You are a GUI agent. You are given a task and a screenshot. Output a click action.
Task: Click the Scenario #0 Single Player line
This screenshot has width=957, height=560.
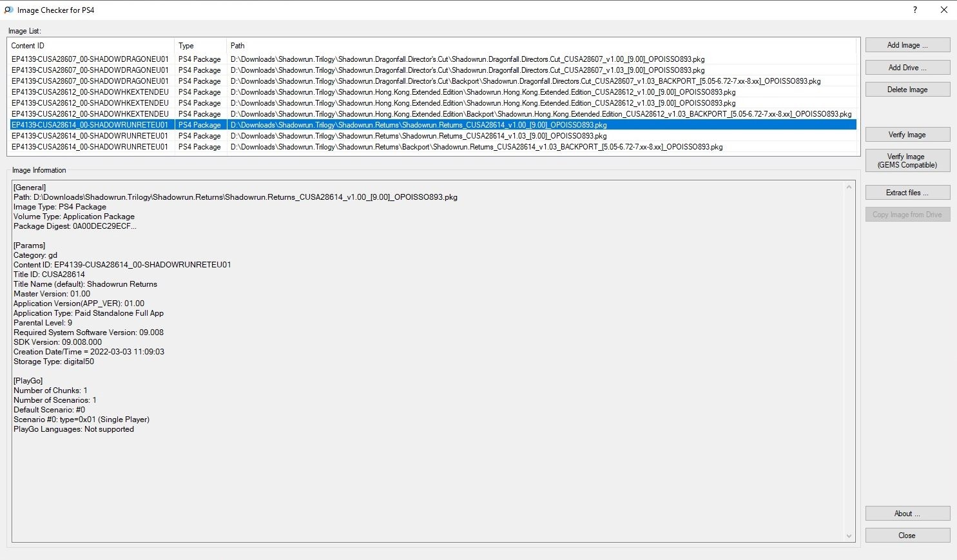[81, 420]
